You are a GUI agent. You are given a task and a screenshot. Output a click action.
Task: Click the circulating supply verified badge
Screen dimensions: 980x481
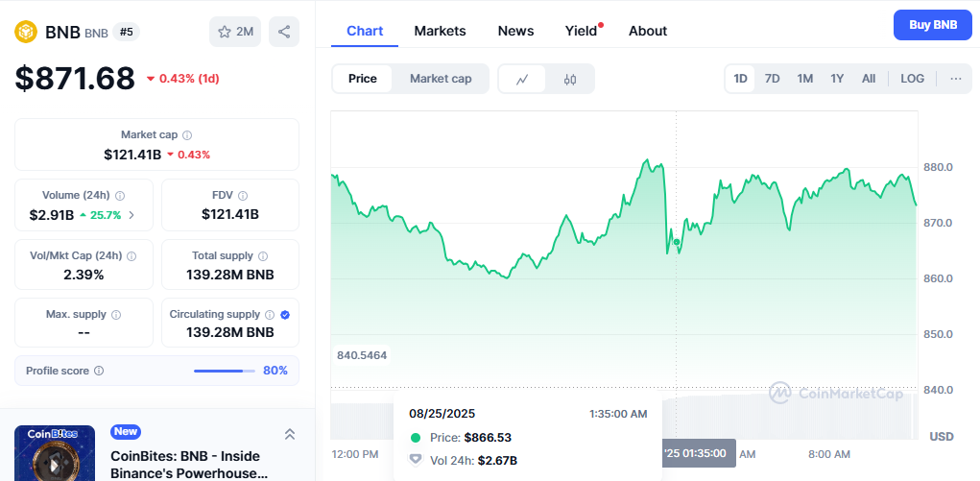285,314
